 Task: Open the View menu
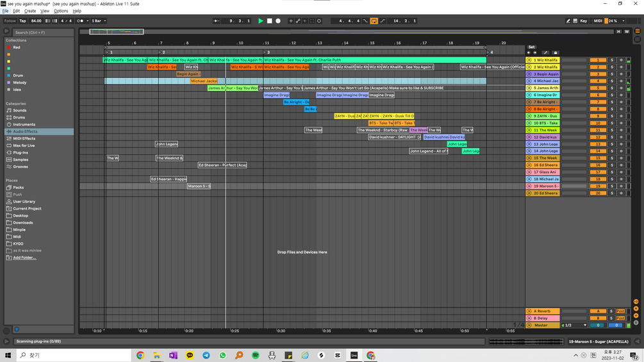45,11
